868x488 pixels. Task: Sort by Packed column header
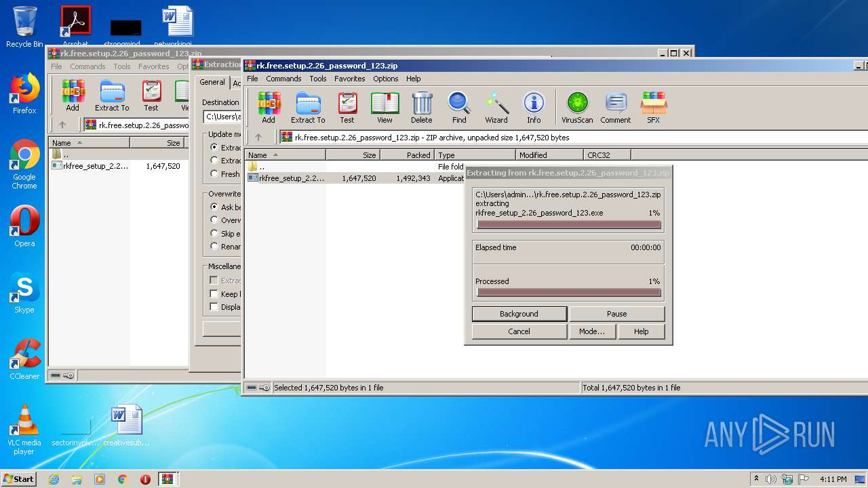point(407,155)
